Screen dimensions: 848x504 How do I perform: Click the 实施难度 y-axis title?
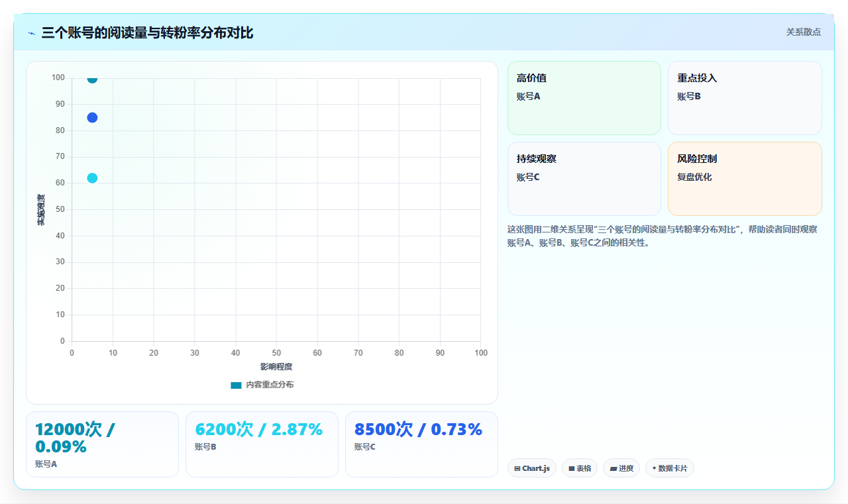click(41, 210)
